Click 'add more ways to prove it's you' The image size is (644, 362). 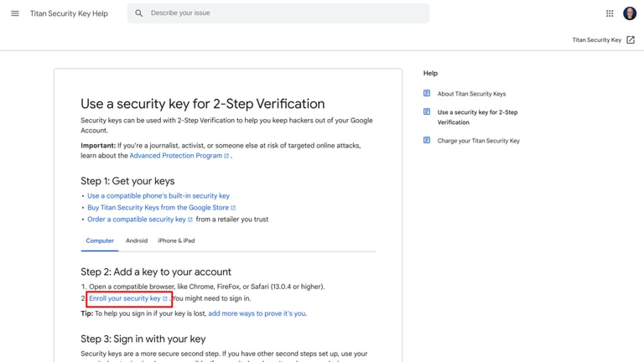pos(257,313)
